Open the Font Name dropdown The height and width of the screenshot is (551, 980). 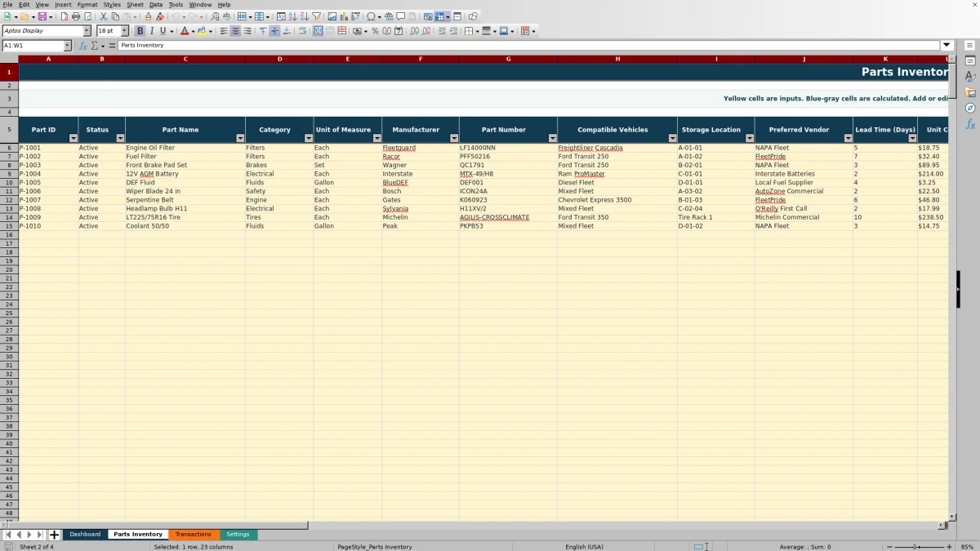click(87, 31)
